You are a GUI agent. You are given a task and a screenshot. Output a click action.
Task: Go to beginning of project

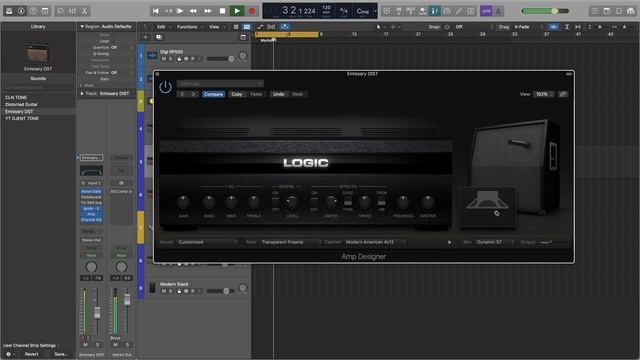point(156,11)
